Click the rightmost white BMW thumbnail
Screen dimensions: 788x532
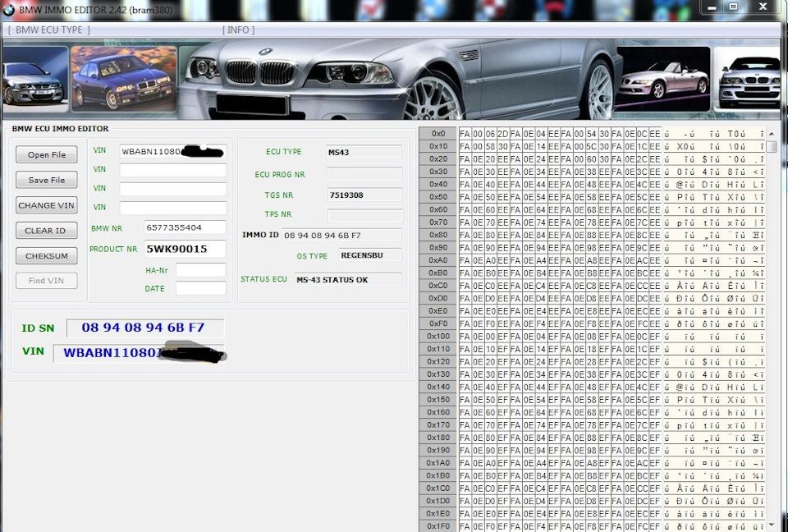pos(747,79)
